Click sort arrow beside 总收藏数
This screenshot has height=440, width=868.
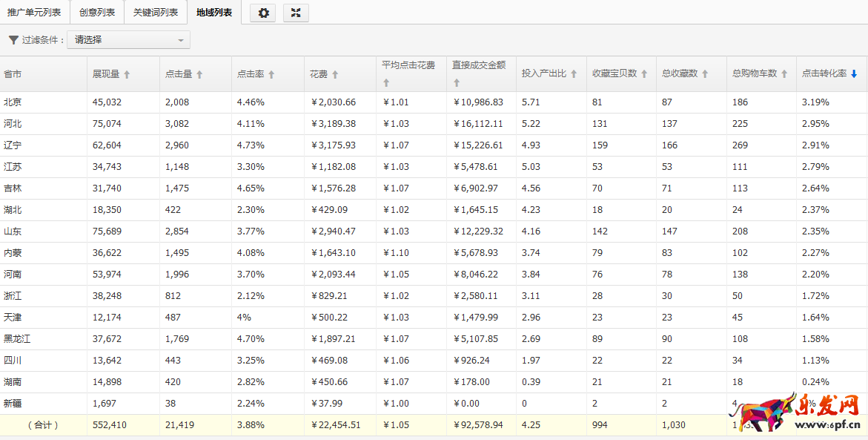(x=705, y=74)
